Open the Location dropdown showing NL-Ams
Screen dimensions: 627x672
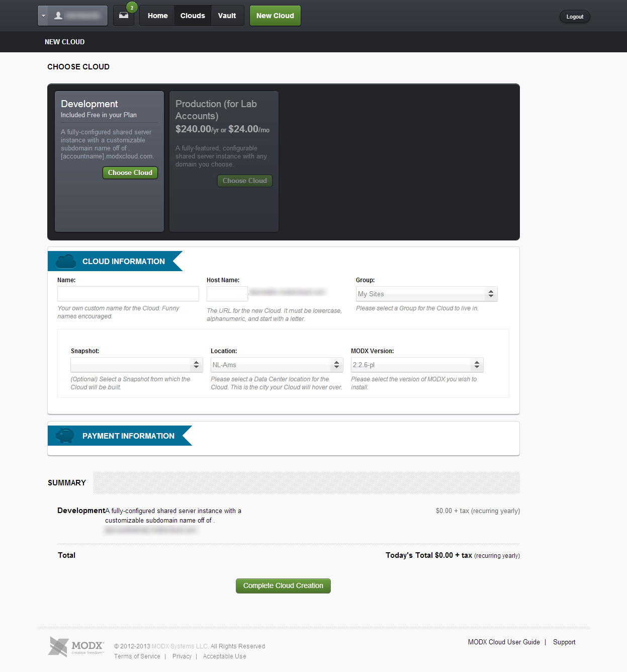(277, 365)
